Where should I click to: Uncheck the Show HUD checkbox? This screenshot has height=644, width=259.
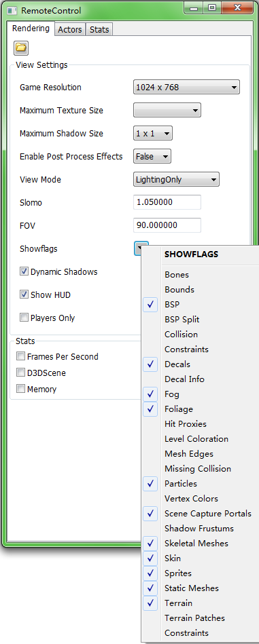(24, 295)
